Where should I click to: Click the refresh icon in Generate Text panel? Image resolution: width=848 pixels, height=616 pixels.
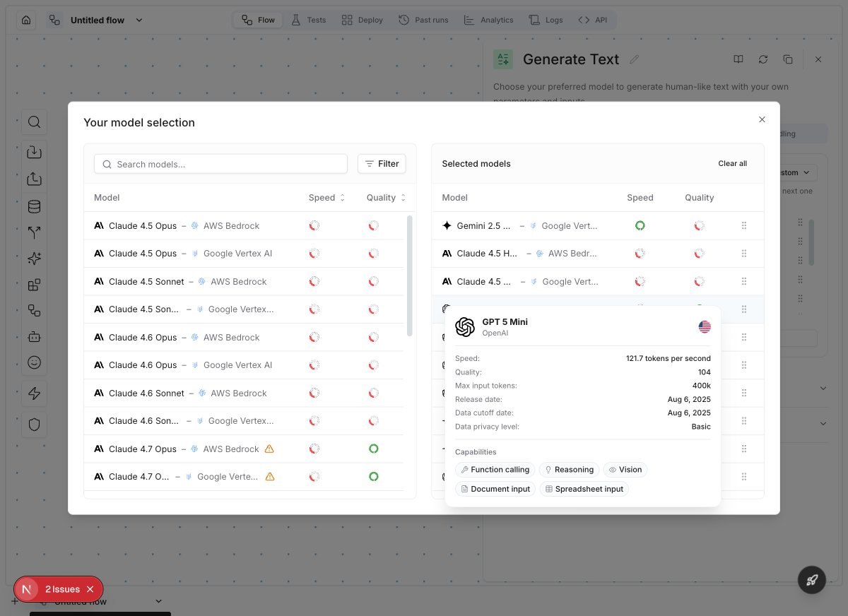point(763,59)
